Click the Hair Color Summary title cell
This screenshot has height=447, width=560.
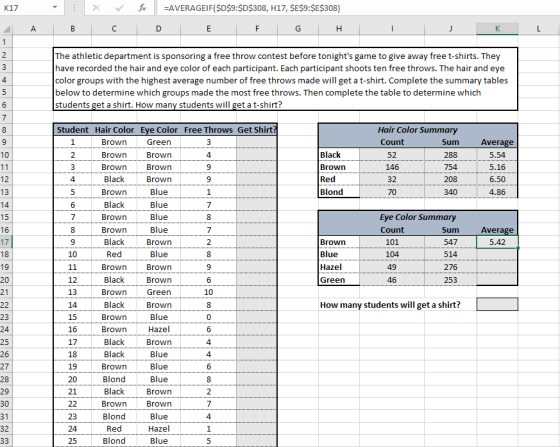point(418,130)
